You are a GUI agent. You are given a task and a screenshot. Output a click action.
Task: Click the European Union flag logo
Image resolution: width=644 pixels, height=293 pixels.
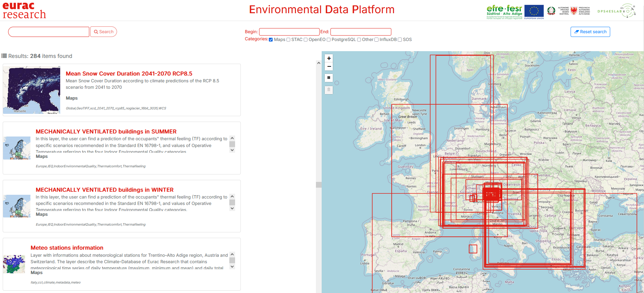point(534,12)
